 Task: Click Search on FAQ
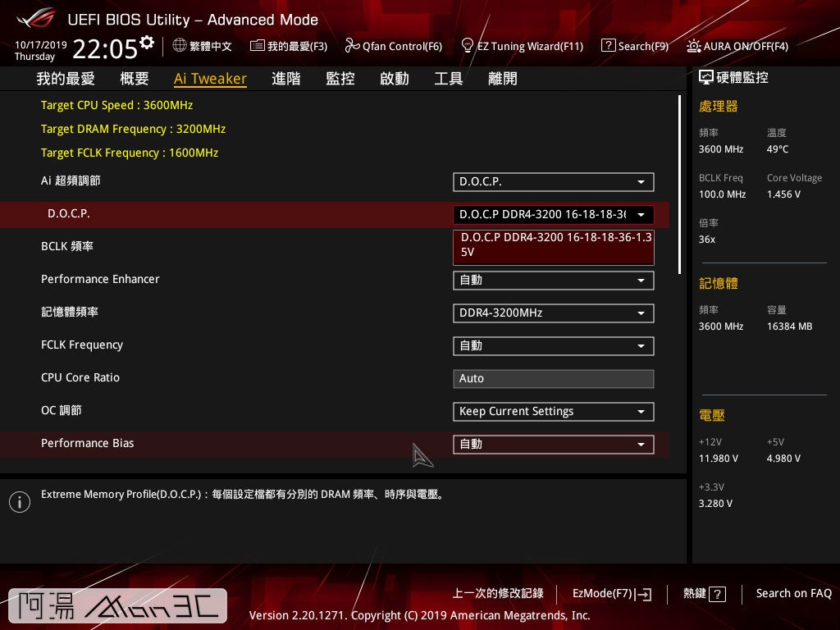tap(793, 593)
